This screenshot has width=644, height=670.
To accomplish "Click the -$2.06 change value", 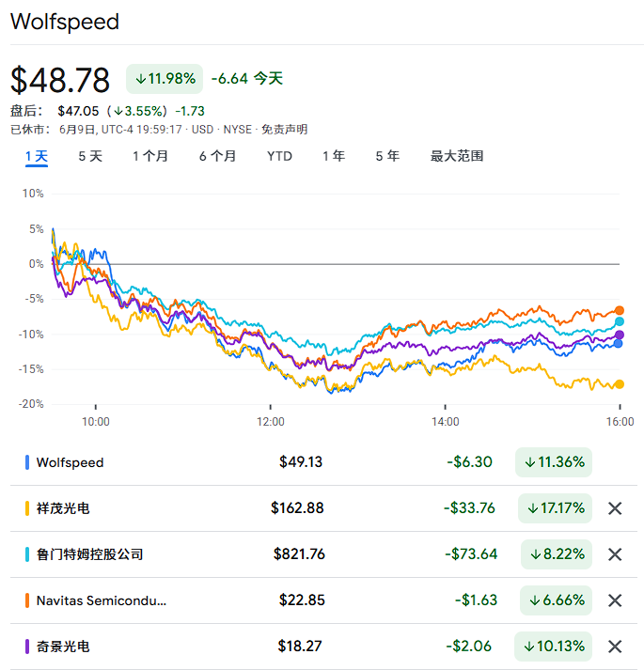I will [x=469, y=647].
